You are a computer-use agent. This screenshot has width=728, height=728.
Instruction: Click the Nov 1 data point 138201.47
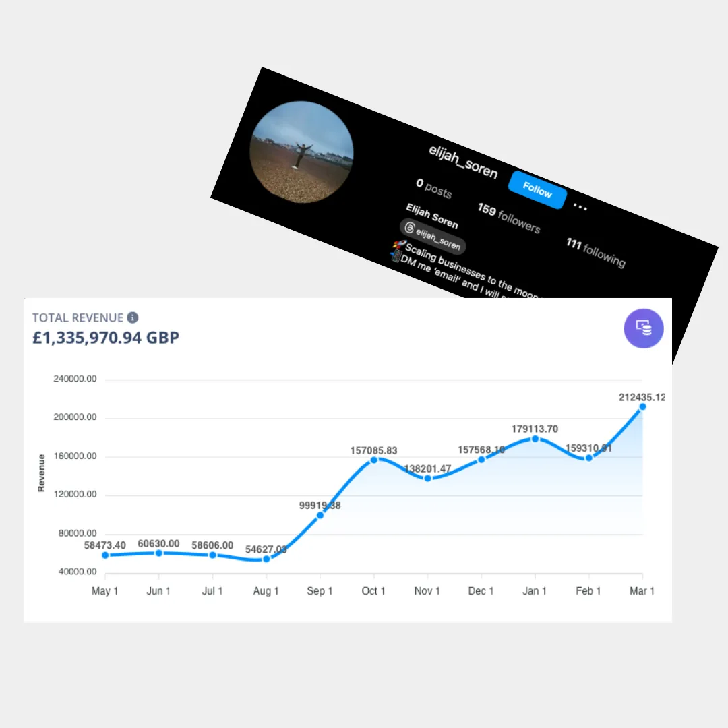tap(427, 478)
